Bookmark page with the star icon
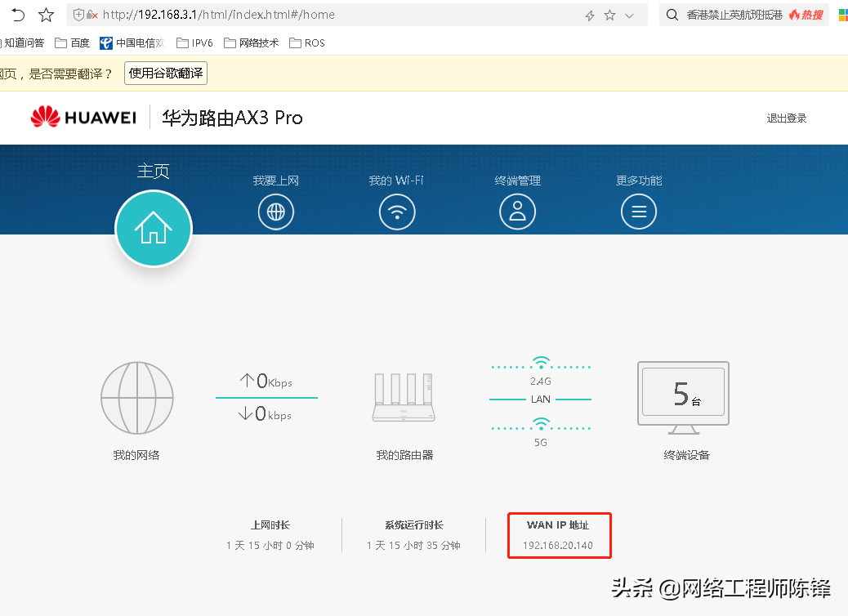The image size is (848, 616). (x=47, y=15)
